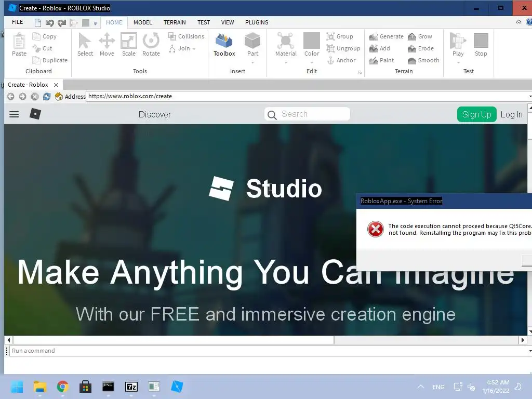The height and width of the screenshot is (399, 532).
Task: Open the Toolbox panel
Action: click(x=224, y=45)
